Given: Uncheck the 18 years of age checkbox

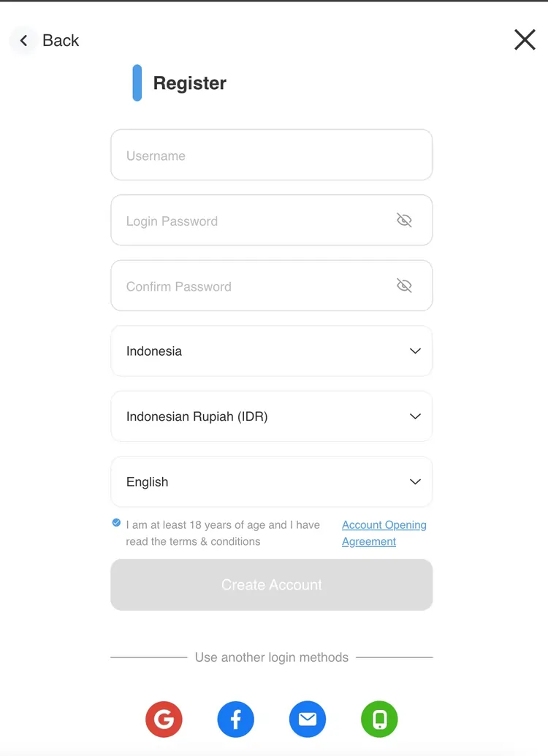Looking at the screenshot, I should click(x=117, y=523).
